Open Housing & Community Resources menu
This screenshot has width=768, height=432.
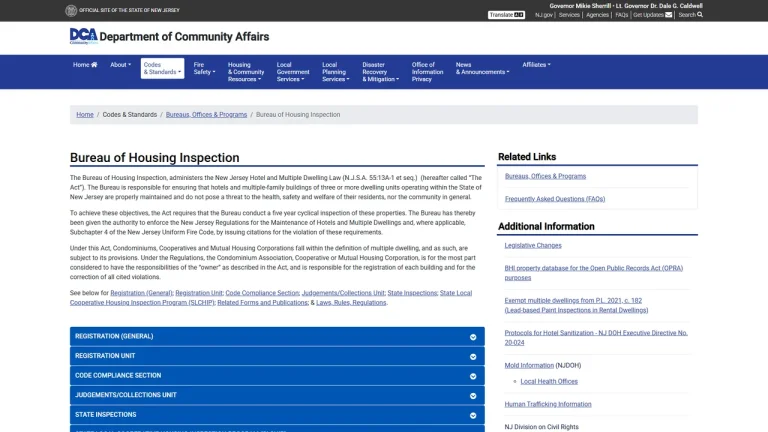245,72
